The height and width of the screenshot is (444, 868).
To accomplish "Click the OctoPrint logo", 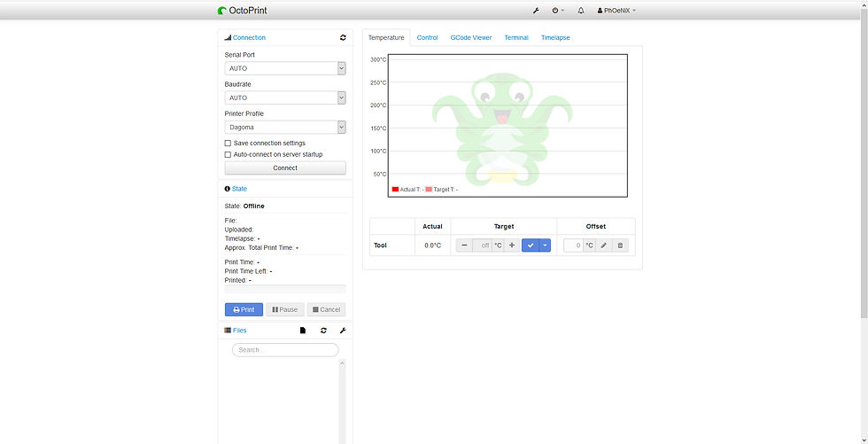I will coord(243,11).
